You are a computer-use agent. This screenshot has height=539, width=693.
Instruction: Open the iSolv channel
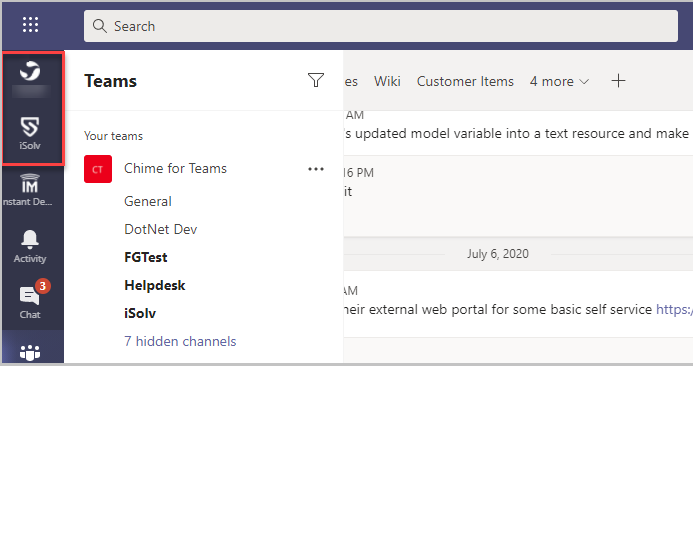click(140, 313)
